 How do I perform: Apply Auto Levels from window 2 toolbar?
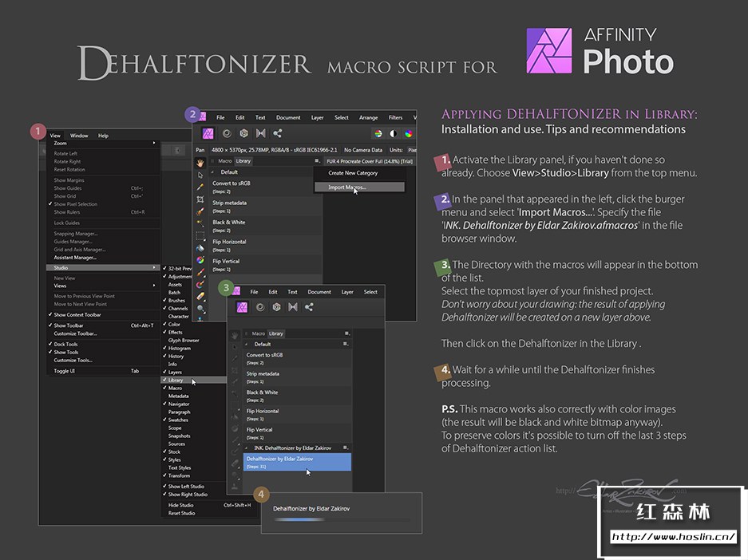[378, 134]
